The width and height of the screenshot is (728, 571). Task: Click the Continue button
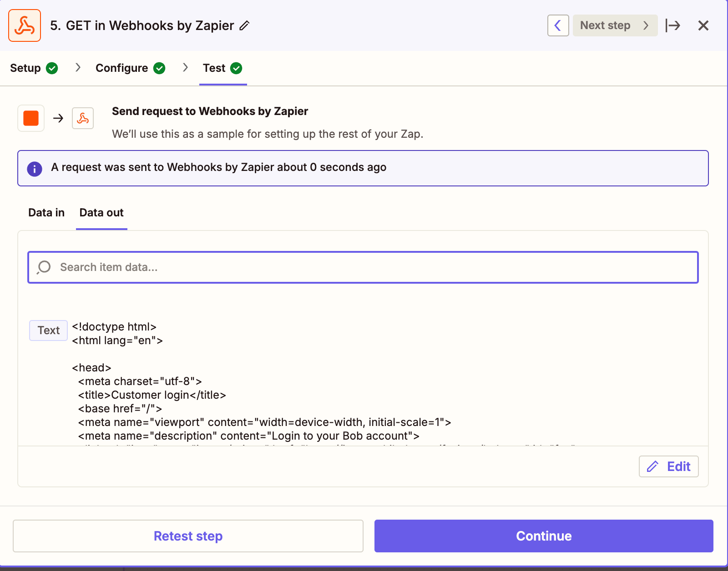pyautogui.click(x=544, y=536)
